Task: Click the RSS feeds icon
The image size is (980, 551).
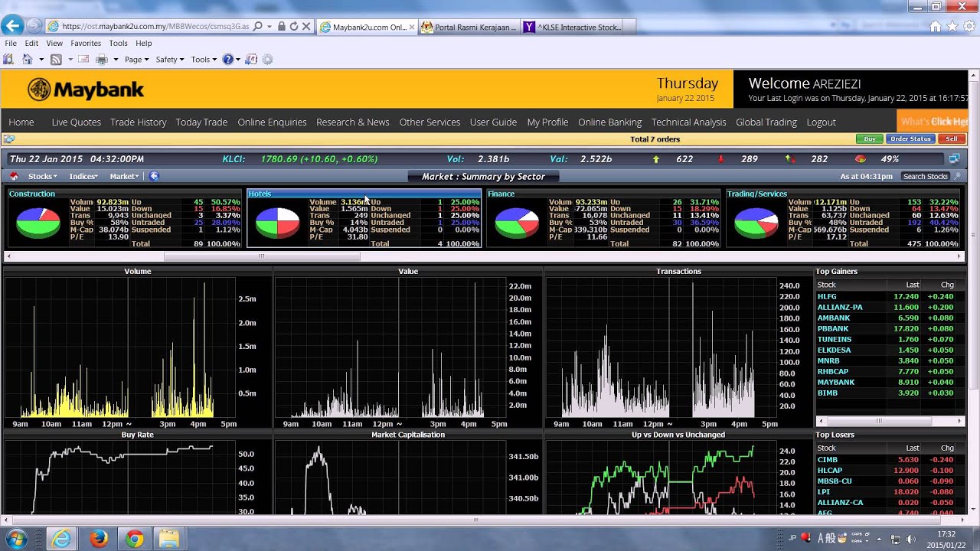Action: 56,59
